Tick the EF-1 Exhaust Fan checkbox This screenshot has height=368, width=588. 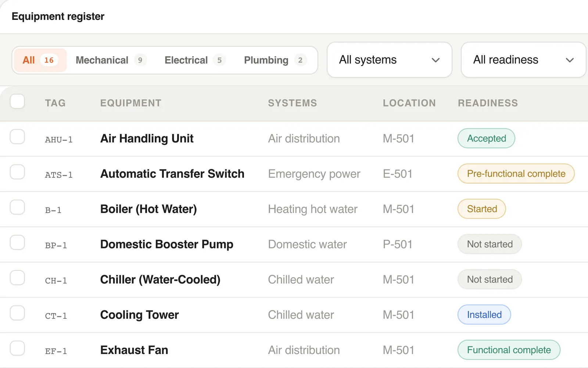[x=17, y=348]
